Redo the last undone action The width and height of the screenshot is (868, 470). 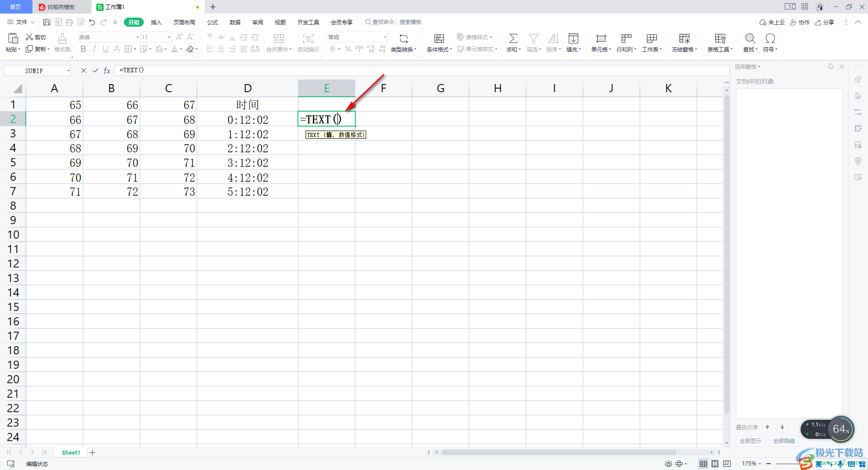point(104,22)
